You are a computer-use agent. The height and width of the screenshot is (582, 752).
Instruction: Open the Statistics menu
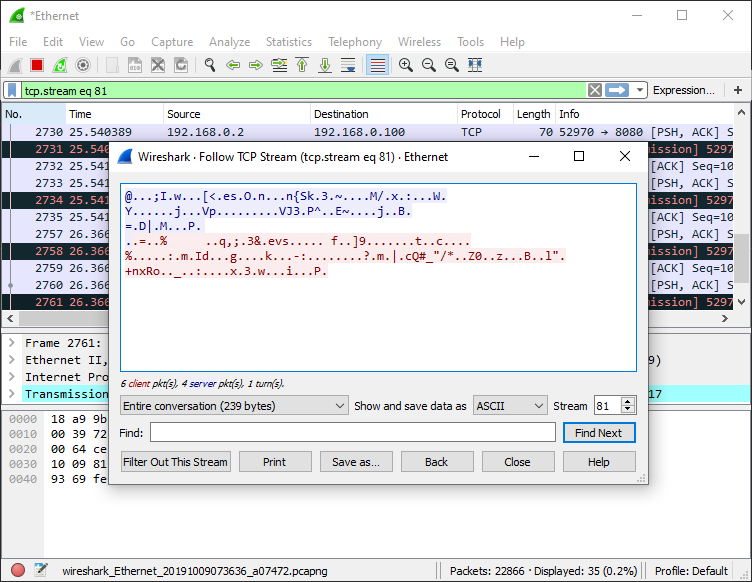289,42
